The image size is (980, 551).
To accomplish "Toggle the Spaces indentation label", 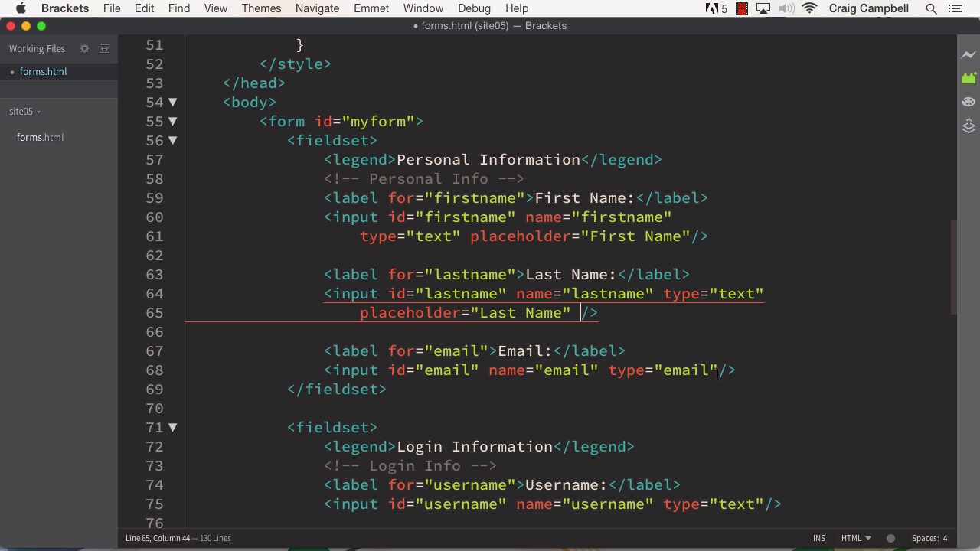I will 926,538.
